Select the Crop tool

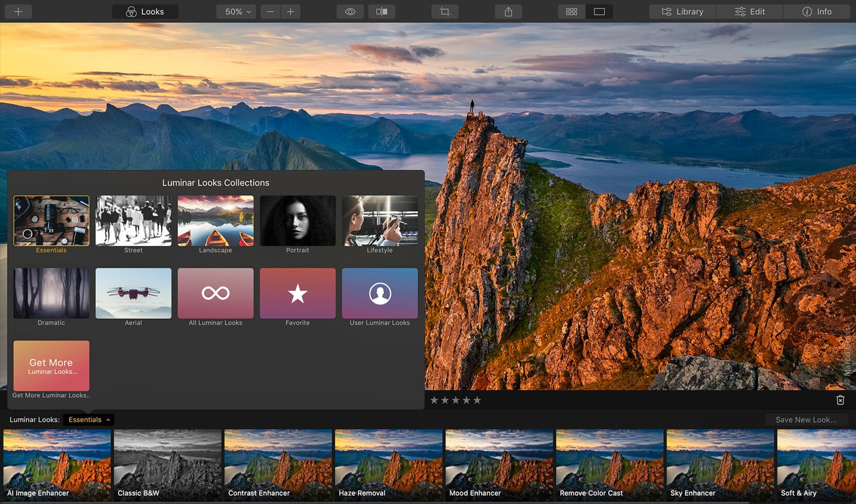(x=444, y=11)
